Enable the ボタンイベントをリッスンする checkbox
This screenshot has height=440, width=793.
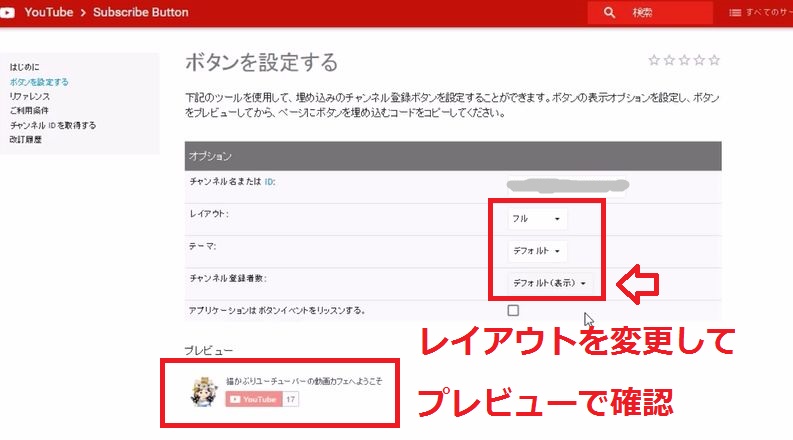tap(513, 310)
